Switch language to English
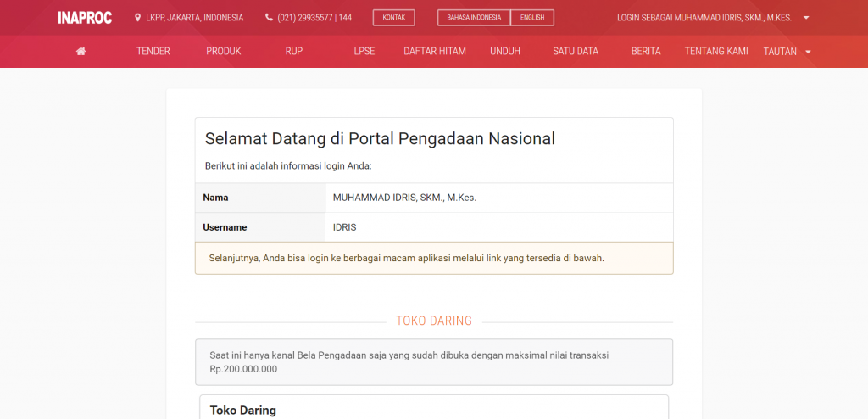The height and width of the screenshot is (419, 868). point(532,18)
